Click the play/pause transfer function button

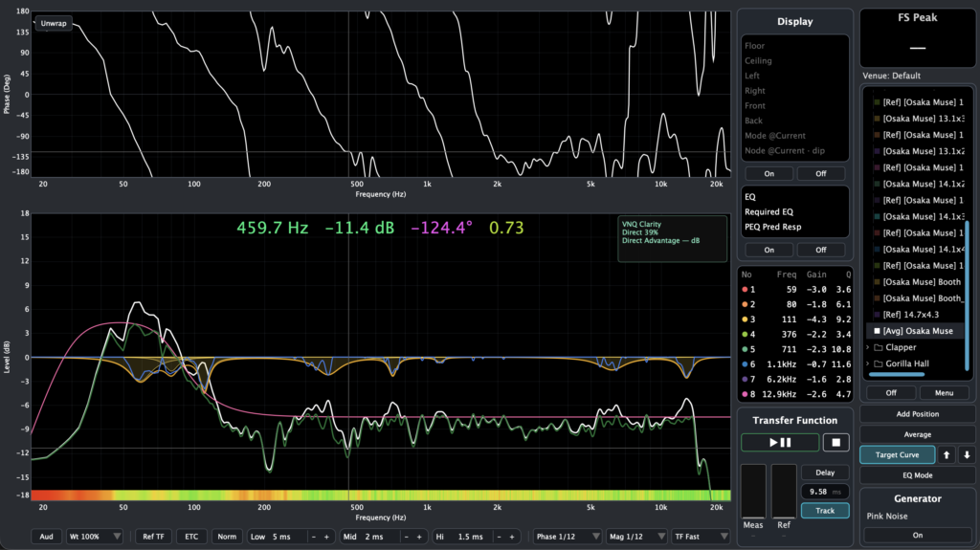point(779,443)
